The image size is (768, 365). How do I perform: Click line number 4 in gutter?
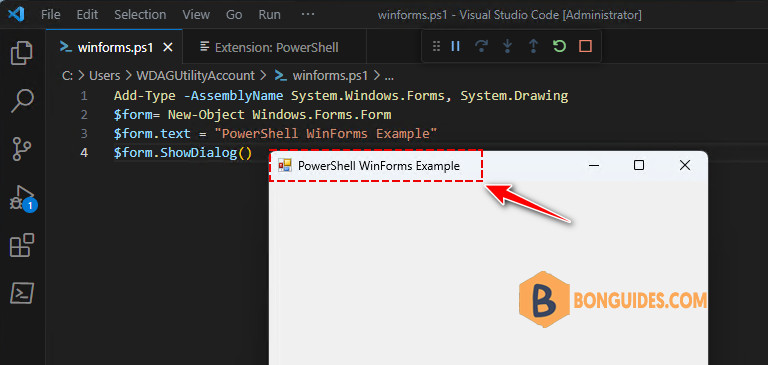[x=84, y=153]
